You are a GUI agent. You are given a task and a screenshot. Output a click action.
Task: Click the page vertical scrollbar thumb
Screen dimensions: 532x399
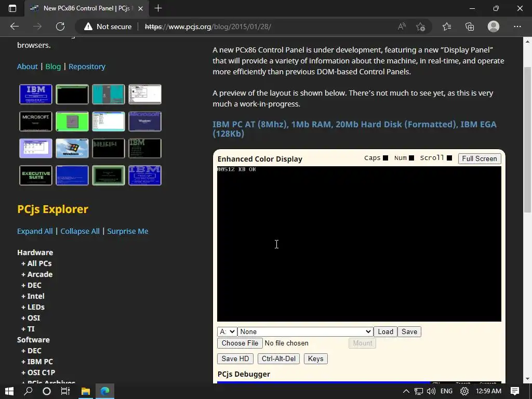pyautogui.click(x=527, y=139)
